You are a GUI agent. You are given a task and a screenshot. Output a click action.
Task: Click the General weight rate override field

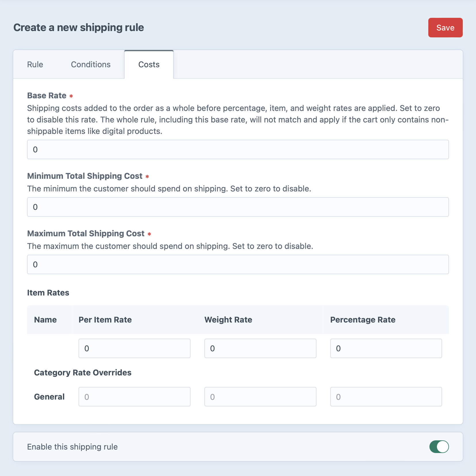(x=260, y=396)
